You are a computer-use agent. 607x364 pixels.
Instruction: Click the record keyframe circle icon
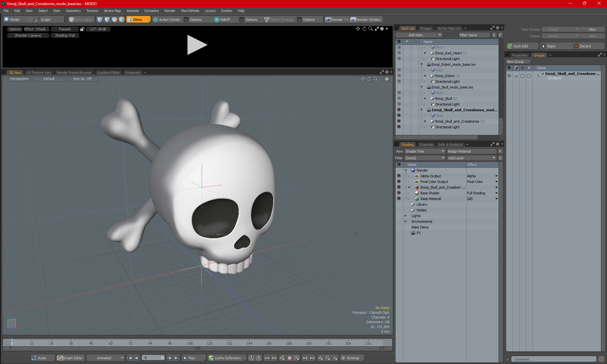(x=289, y=358)
